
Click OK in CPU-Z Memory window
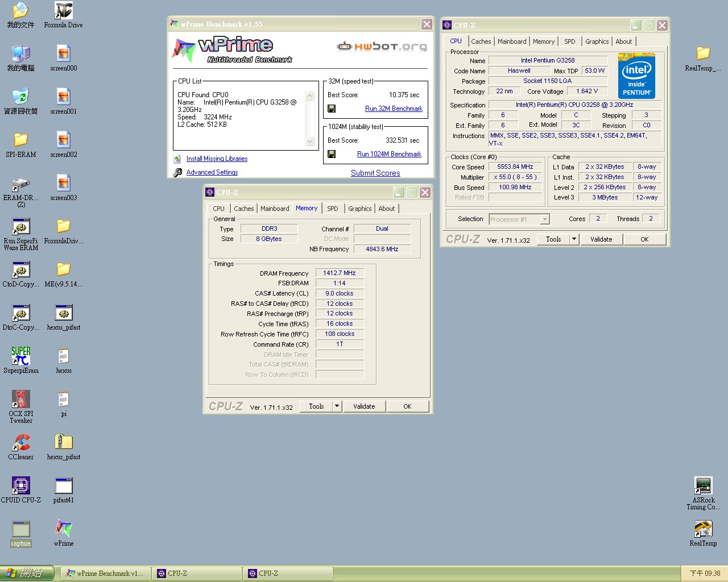pos(407,406)
